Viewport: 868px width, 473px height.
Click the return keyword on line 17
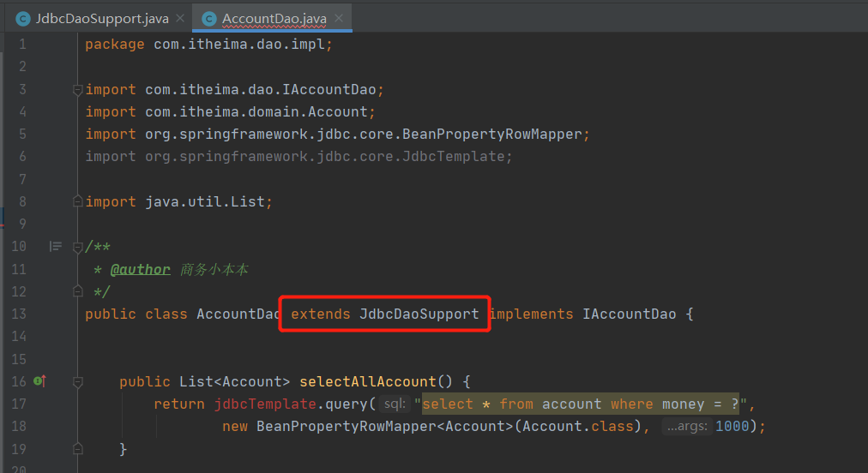[x=179, y=404]
